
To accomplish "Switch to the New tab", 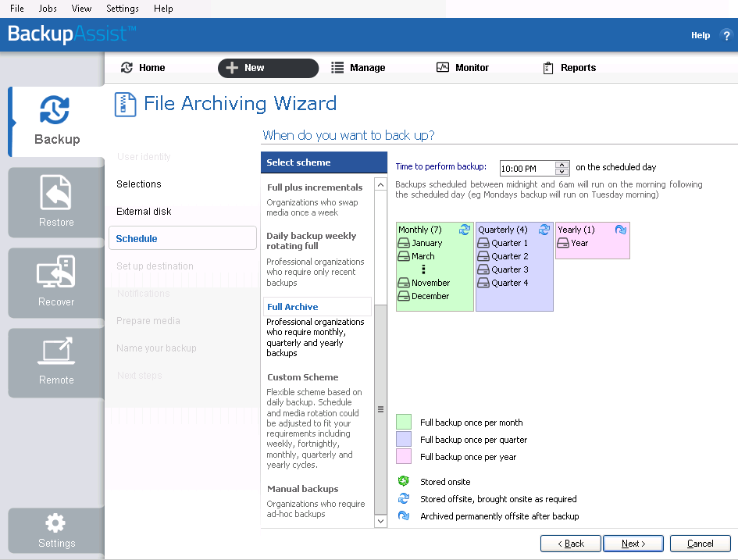I will [x=269, y=68].
